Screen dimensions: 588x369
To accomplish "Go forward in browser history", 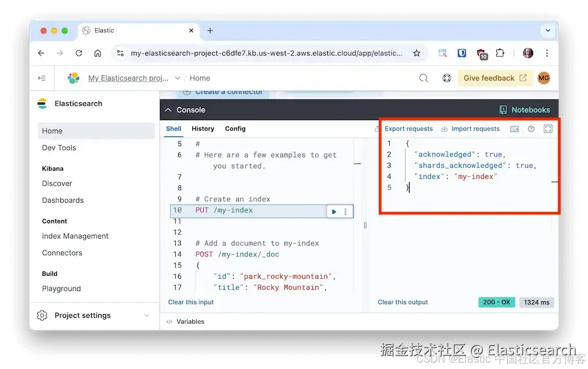I will (60, 53).
